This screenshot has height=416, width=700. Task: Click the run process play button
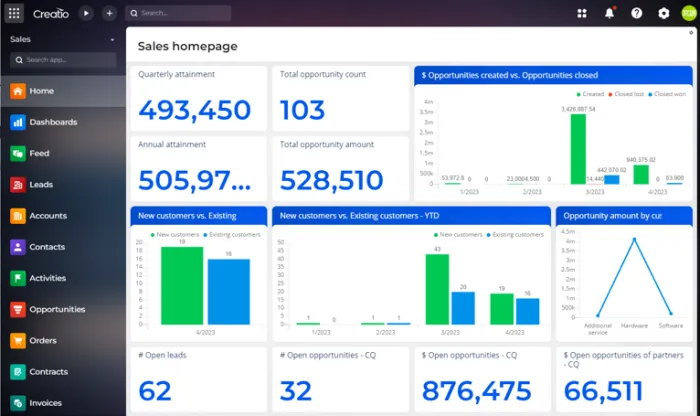pyautogui.click(x=86, y=13)
